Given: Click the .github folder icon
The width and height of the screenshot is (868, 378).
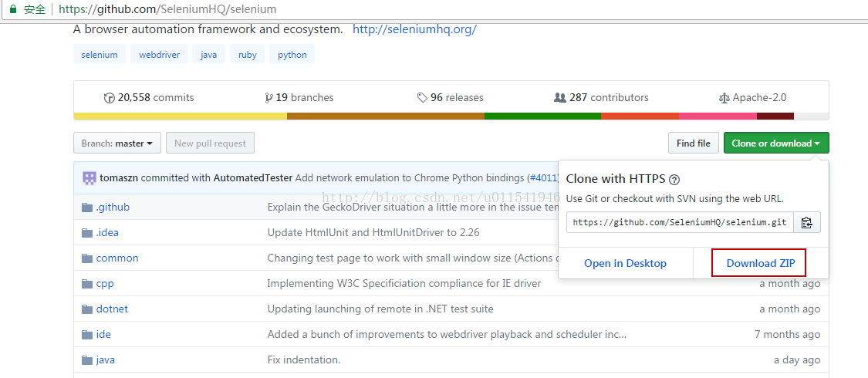Looking at the screenshot, I should pyautogui.click(x=87, y=208).
